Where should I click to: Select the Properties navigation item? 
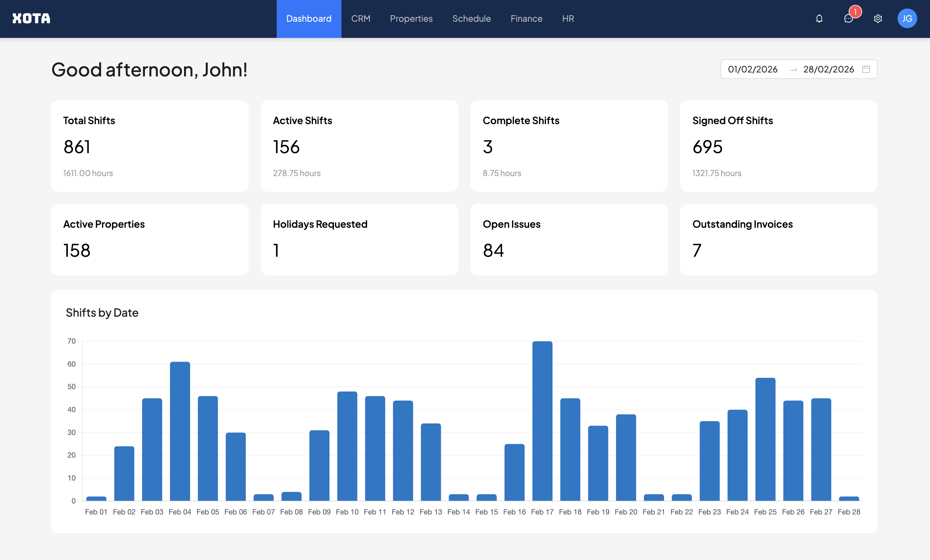pos(411,18)
